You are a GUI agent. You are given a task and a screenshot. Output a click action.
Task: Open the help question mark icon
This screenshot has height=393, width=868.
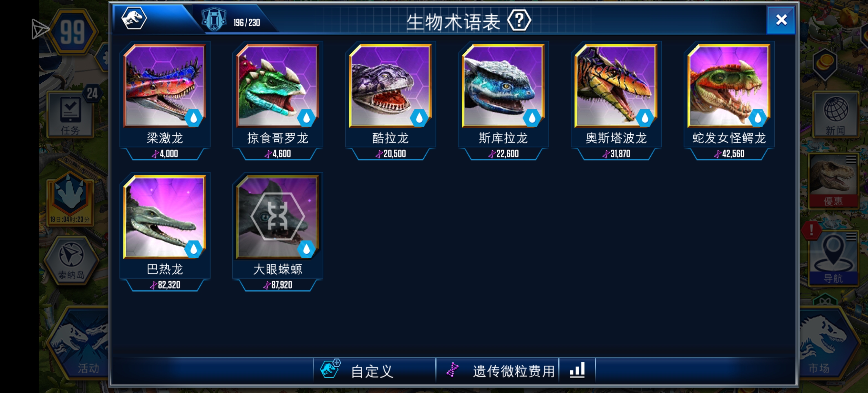click(x=519, y=21)
